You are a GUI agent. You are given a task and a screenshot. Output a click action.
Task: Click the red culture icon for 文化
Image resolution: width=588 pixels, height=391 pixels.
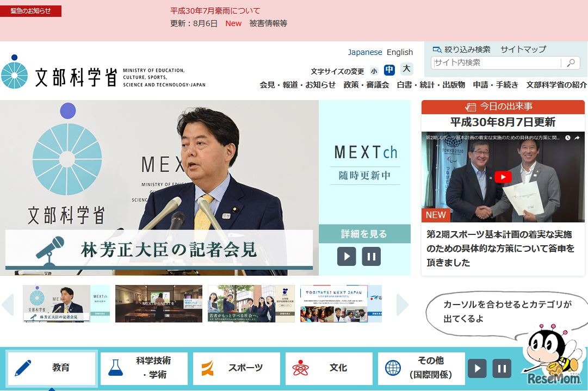[300, 368]
